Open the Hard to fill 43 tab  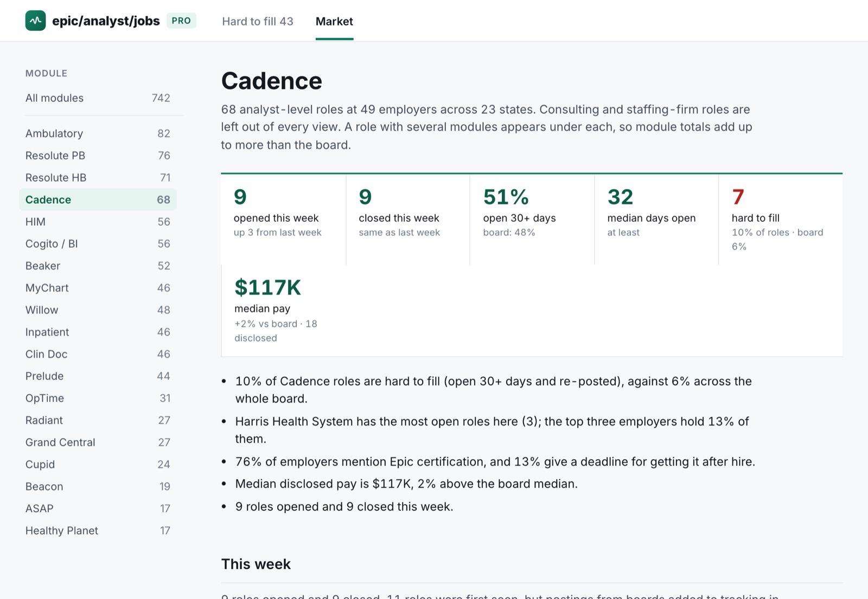click(x=258, y=21)
